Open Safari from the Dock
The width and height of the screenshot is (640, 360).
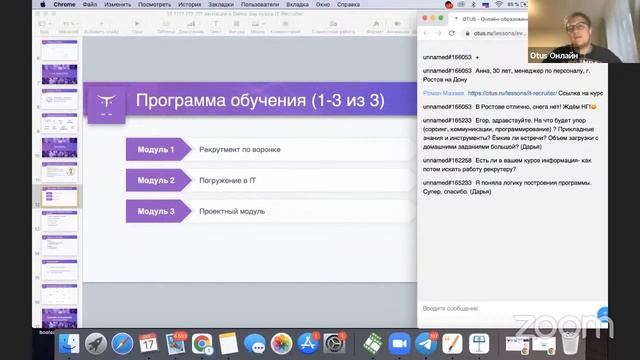(122, 344)
